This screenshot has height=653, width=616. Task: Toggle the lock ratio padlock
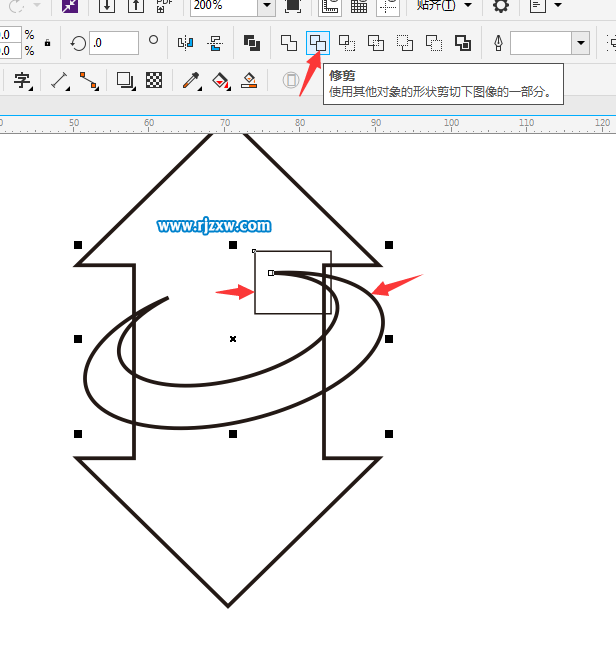tap(47, 43)
